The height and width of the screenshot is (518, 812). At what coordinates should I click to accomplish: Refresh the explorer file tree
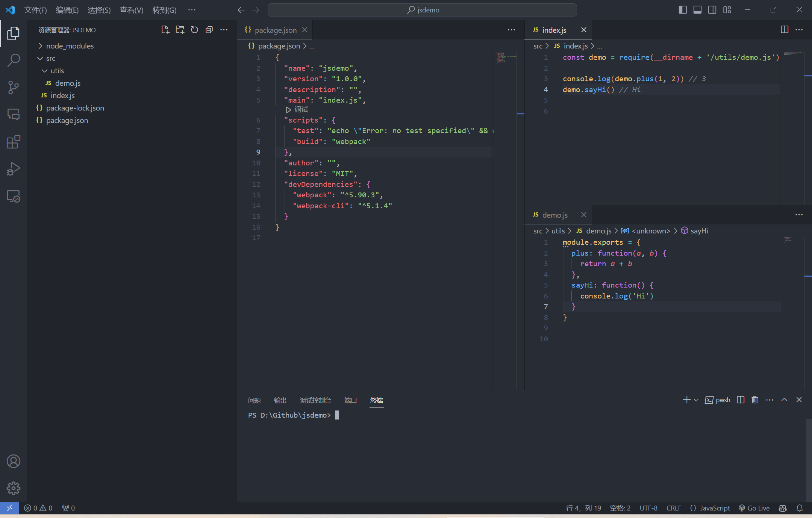pyautogui.click(x=194, y=30)
